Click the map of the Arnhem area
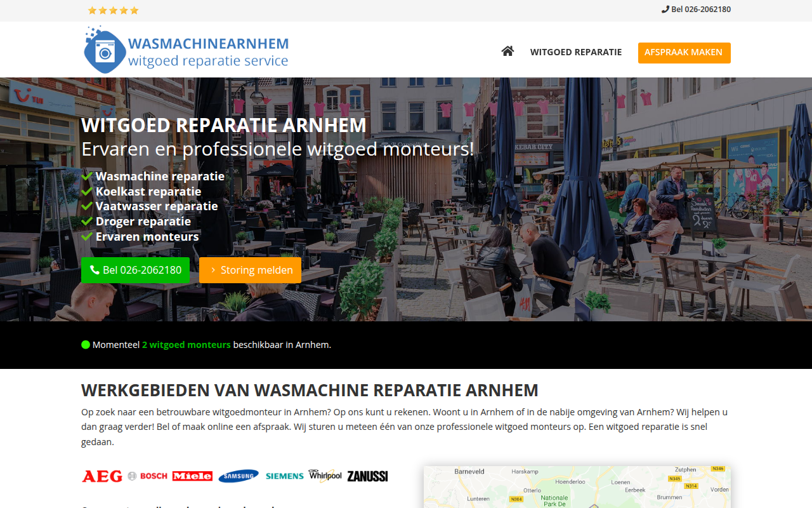This screenshot has width=812, height=508. [577, 487]
